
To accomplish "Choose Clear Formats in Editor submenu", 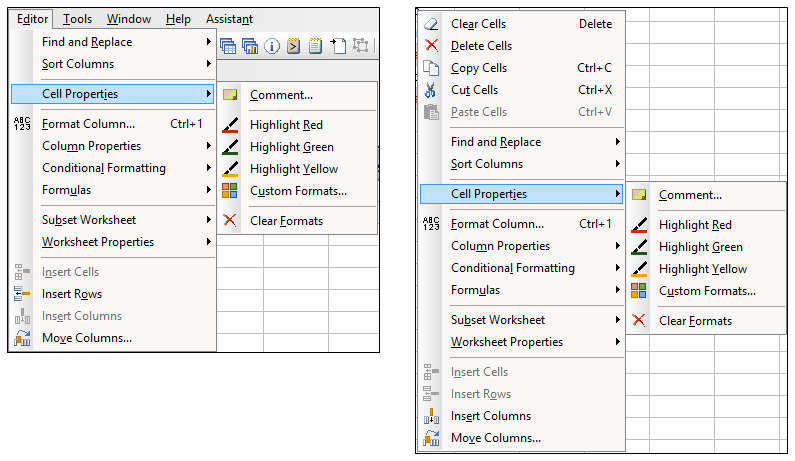I will click(x=286, y=221).
